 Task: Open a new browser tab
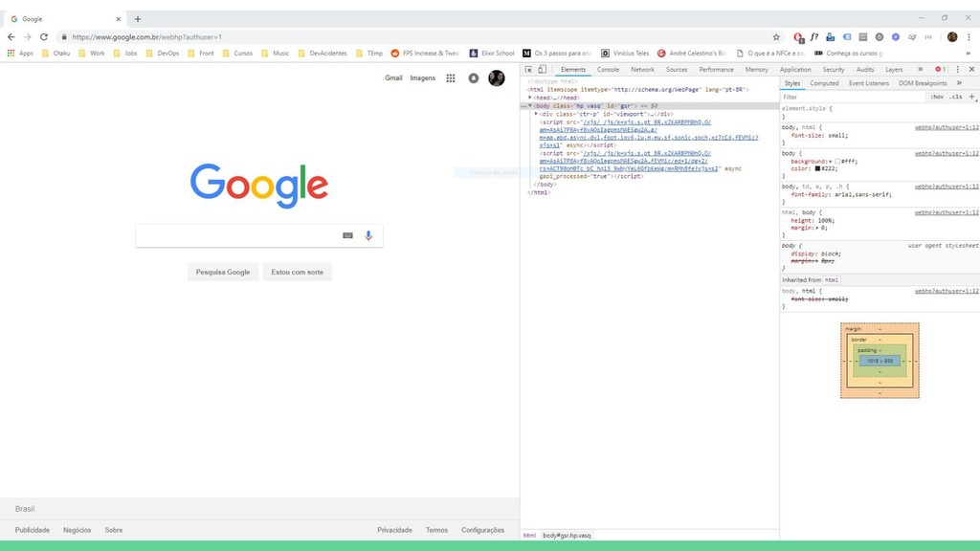138,19
